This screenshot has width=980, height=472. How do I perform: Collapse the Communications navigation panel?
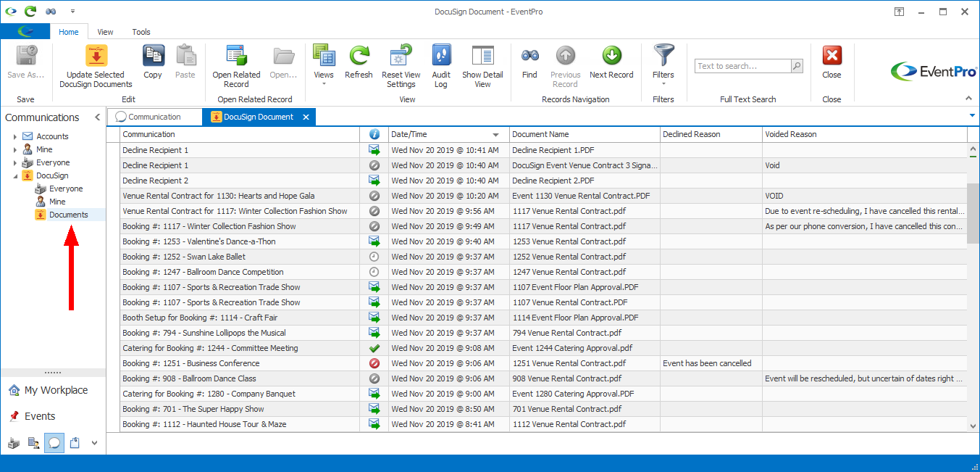97,117
